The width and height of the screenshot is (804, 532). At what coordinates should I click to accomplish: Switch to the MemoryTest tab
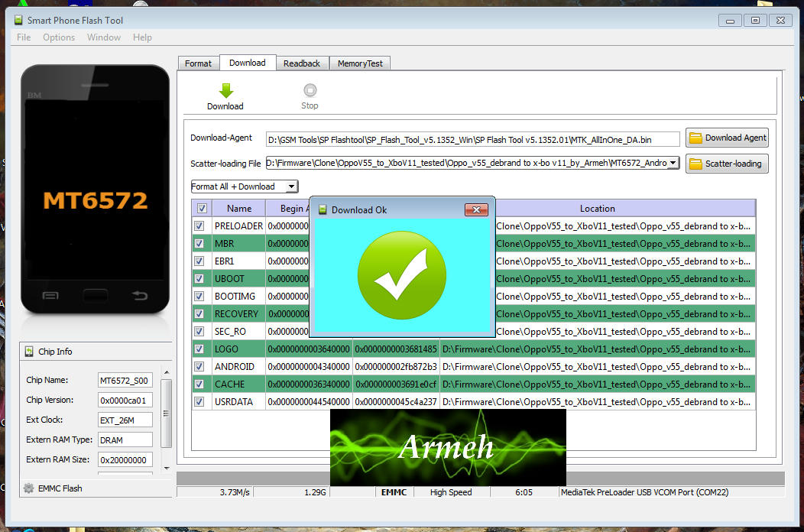(360, 63)
